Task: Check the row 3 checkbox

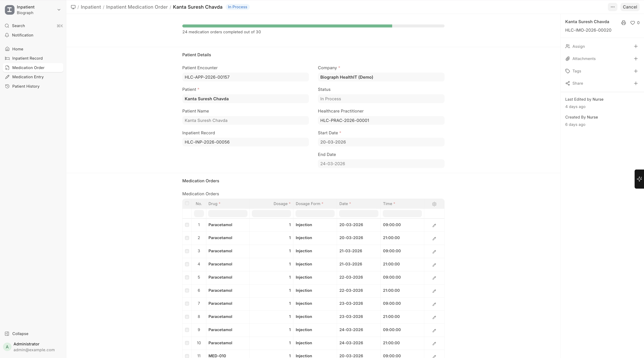Action: pos(187,251)
